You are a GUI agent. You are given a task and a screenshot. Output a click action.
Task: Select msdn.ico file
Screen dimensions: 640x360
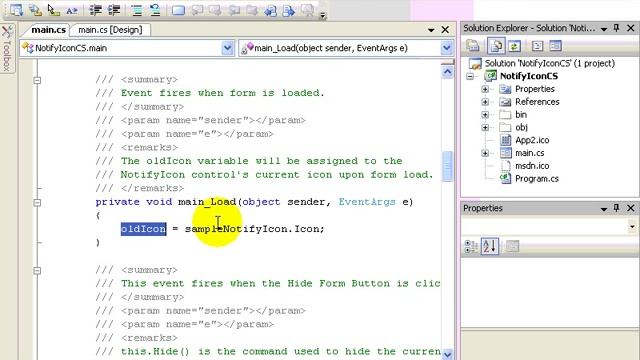click(532, 166)
